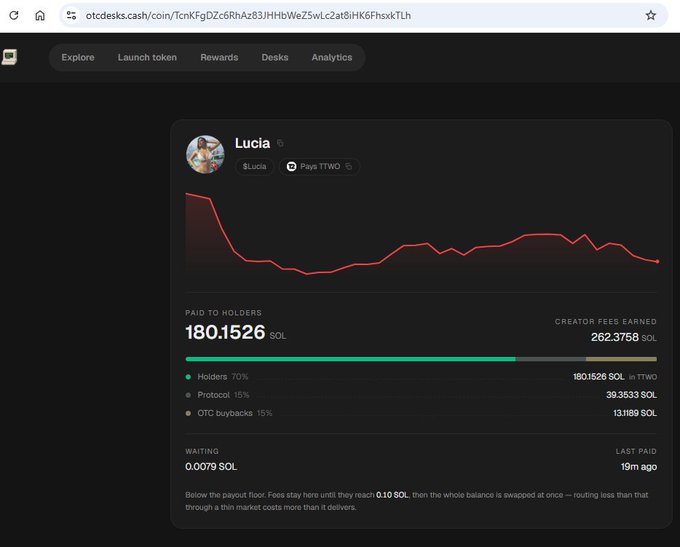Click the Pays TTWO badge
This screenshot has width=680, height=547.
coord(319,167)
